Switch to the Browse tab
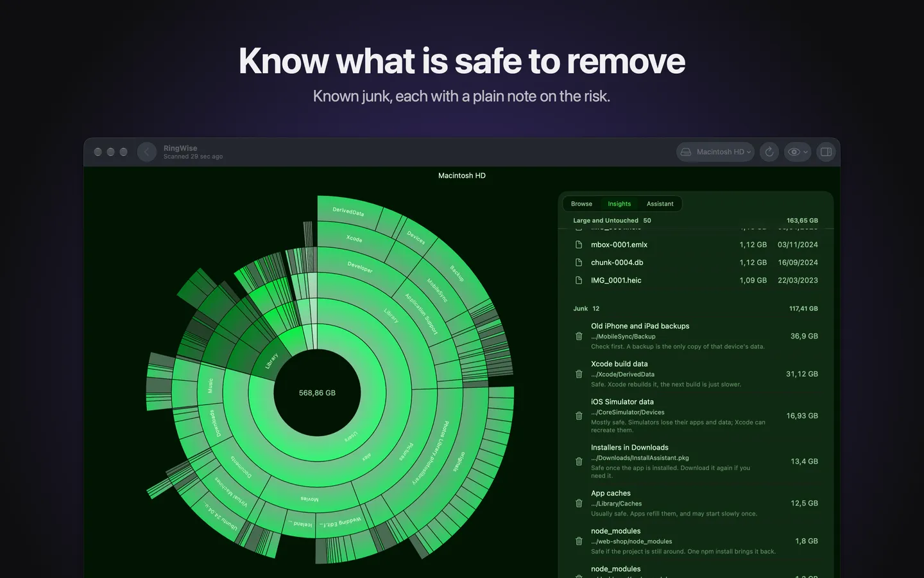 581,204
